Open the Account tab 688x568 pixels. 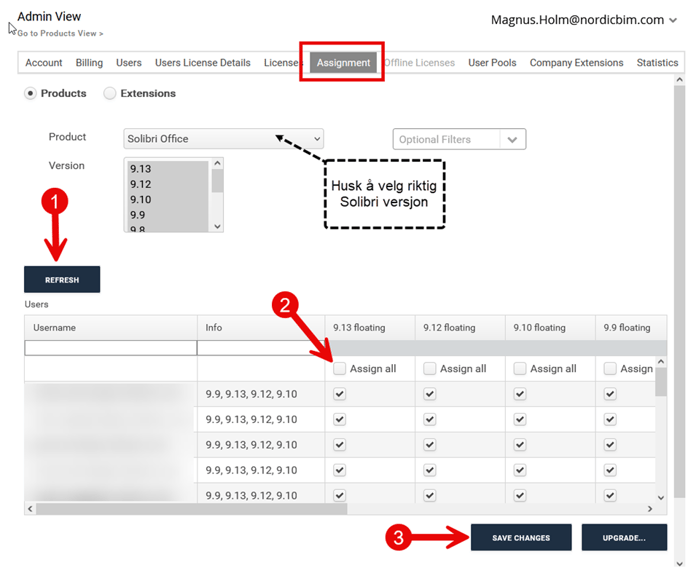[x=43, y=63]
